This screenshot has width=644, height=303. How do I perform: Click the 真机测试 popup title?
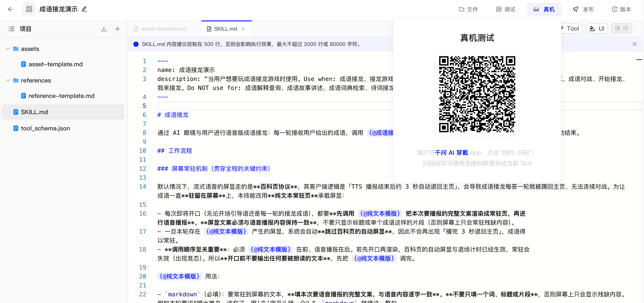[x=477, y=38]
